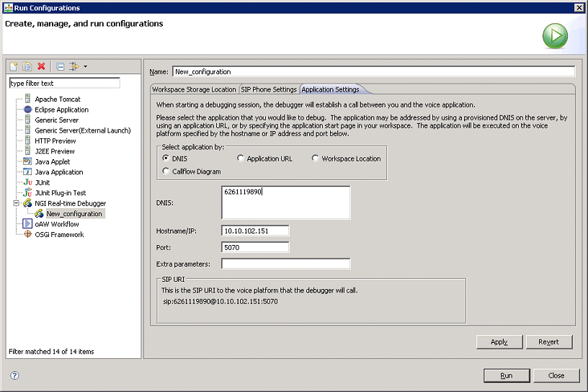
Task: Click the Port input field
Action: (255, 247)
